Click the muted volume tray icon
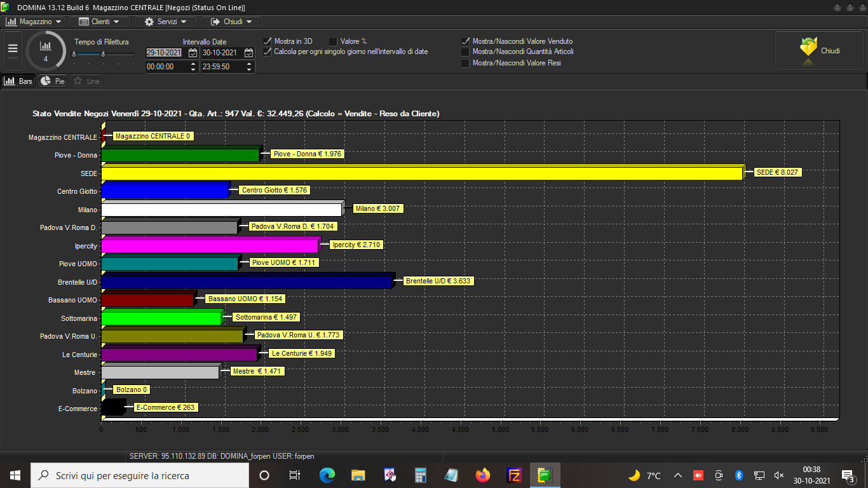 [779, 475]
